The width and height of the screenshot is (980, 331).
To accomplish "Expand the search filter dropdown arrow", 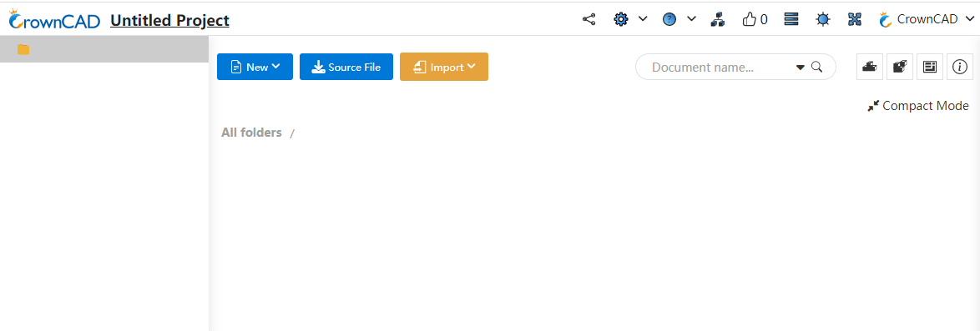I will (800, 68).
